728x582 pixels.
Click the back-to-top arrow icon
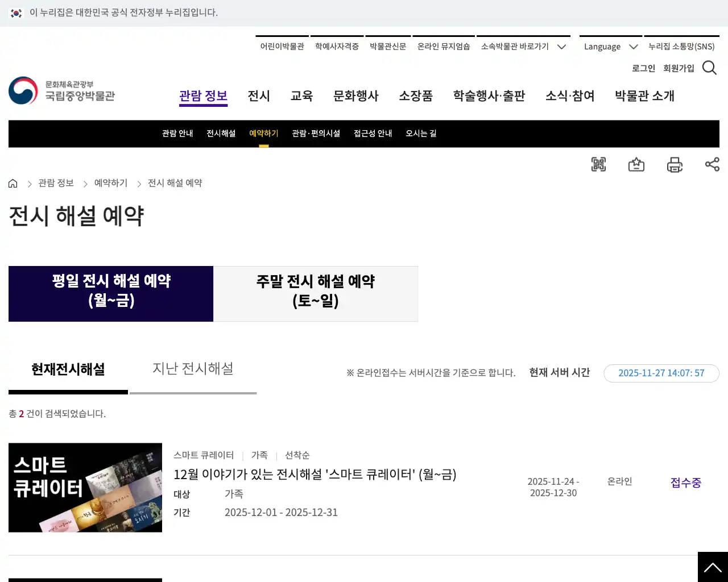pos(713,567)
